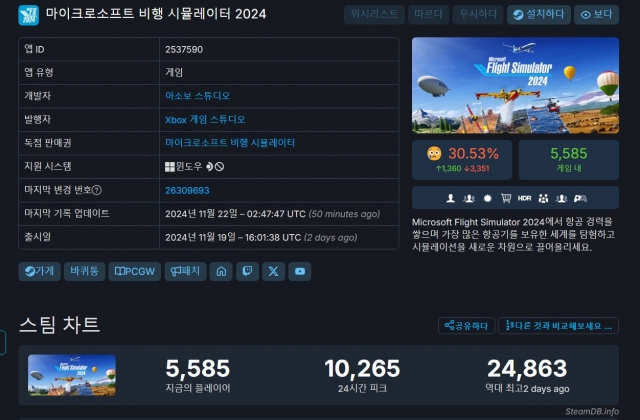
Task: Open the X (Twitter) icon link
Action: [273, 271]
